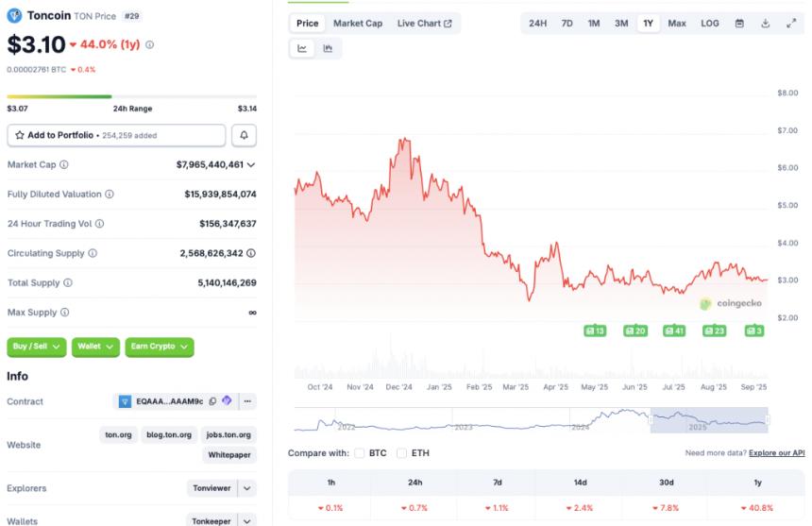This screenshot has width=812, height=526.
Task: Click the price alert bell icon
Action: [244, 135]
